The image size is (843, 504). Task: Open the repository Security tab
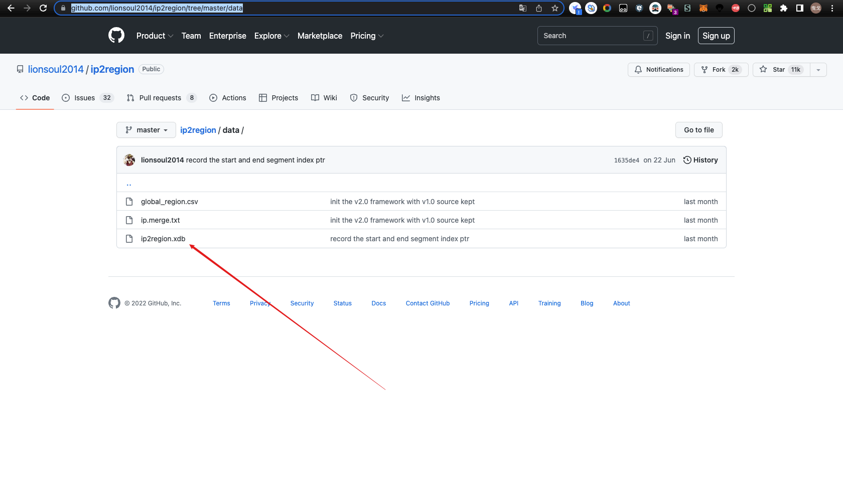(x=369, y=98)
